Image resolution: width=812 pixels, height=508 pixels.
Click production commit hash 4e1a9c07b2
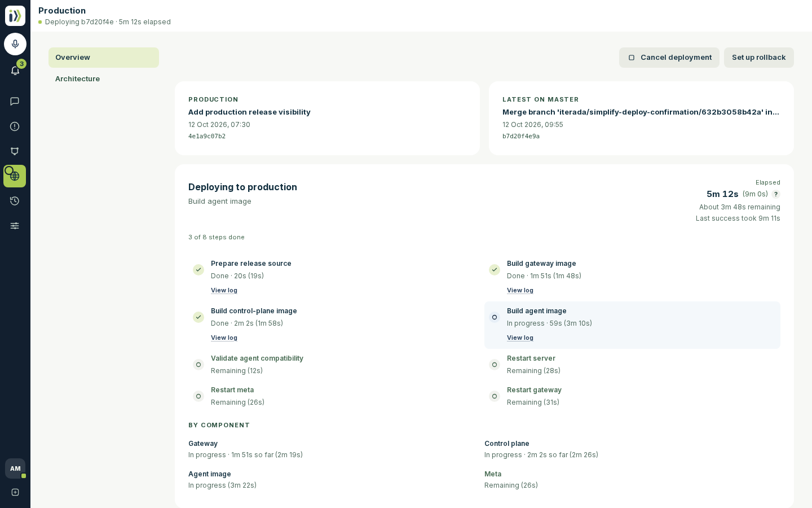(207, 137)
